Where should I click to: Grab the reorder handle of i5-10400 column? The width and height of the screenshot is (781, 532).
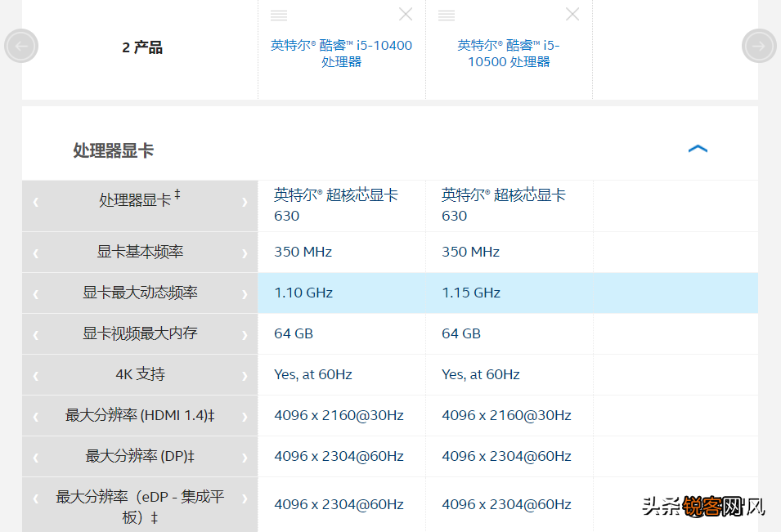point(279,16)
